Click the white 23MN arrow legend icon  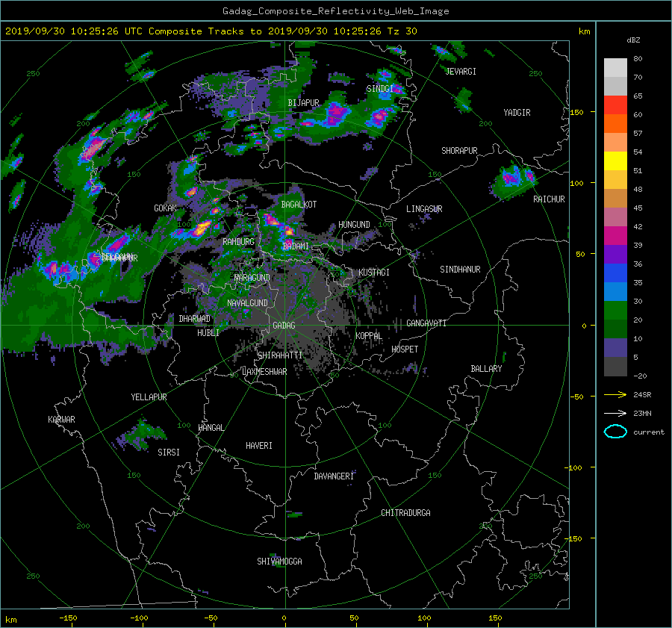(615, 413)
